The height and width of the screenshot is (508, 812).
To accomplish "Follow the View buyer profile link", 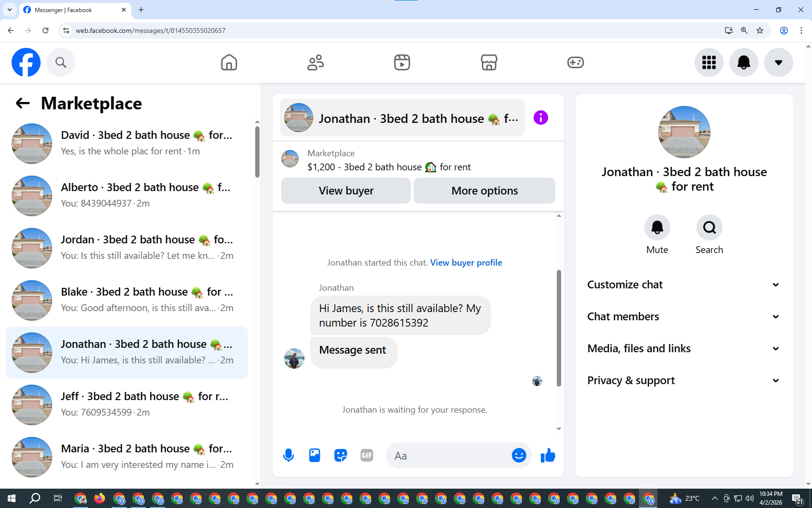I will coord(466,263).
